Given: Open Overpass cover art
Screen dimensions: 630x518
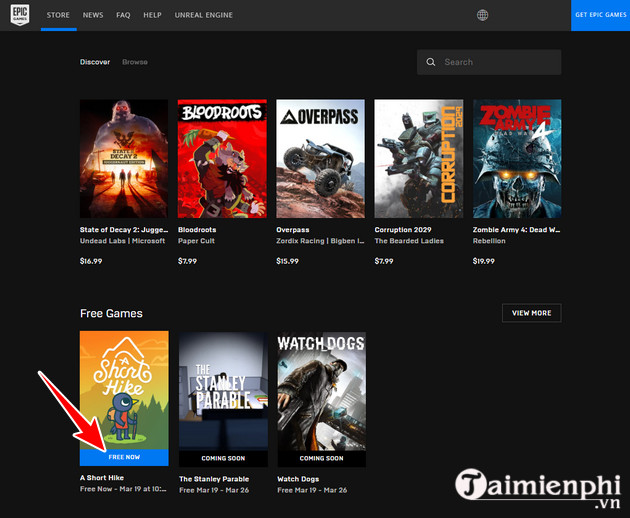Looking at the screenshot, I should 321,159.
